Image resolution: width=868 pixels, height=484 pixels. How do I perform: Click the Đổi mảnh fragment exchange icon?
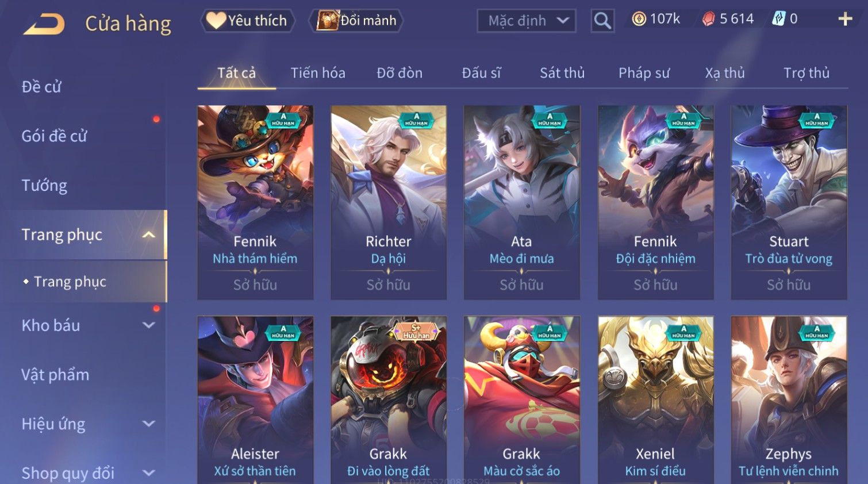click(x=328, y=20)
